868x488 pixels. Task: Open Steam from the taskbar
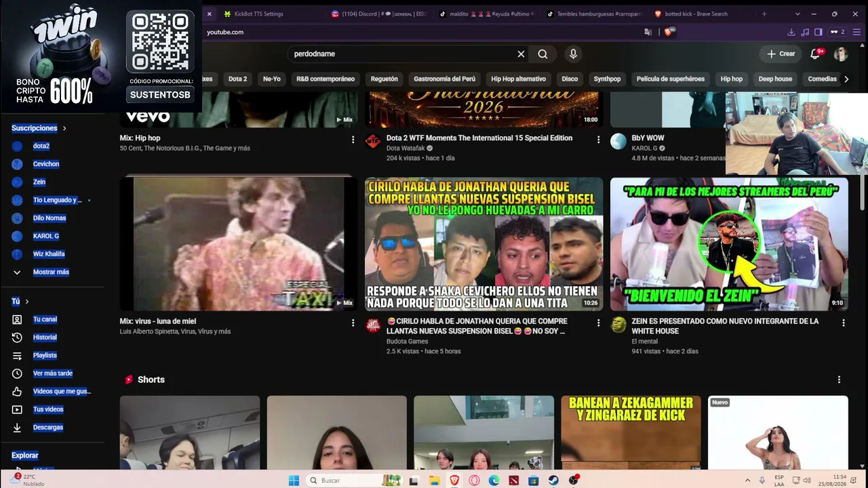pos(553,481)
